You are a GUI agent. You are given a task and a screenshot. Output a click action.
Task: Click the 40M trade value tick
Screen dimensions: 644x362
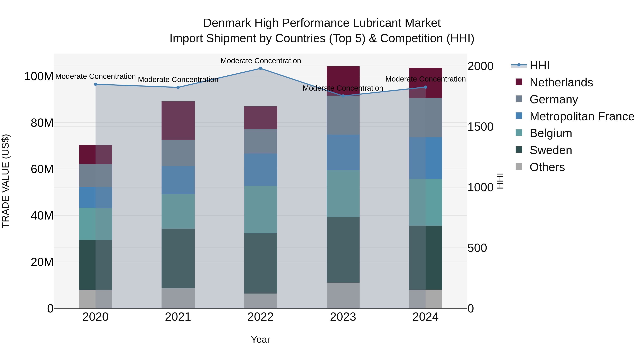42,216
